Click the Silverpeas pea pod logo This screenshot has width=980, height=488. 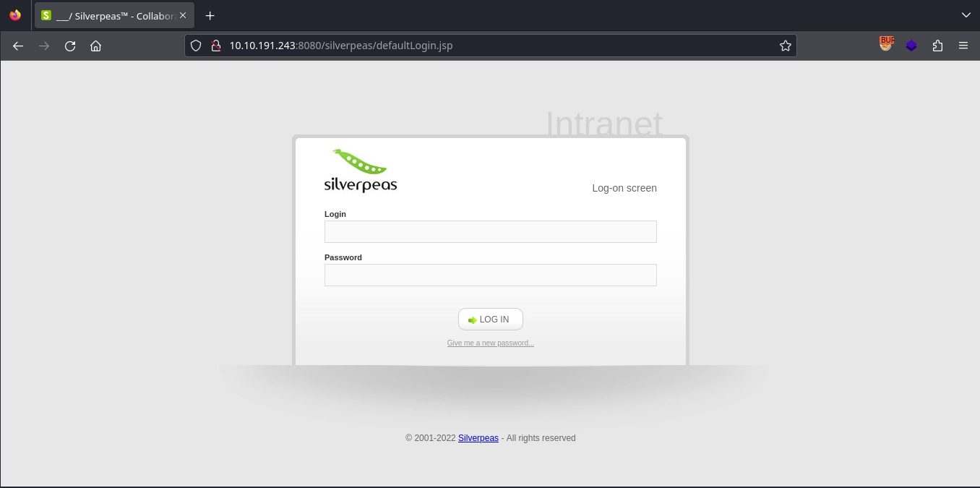click(360, 171)
